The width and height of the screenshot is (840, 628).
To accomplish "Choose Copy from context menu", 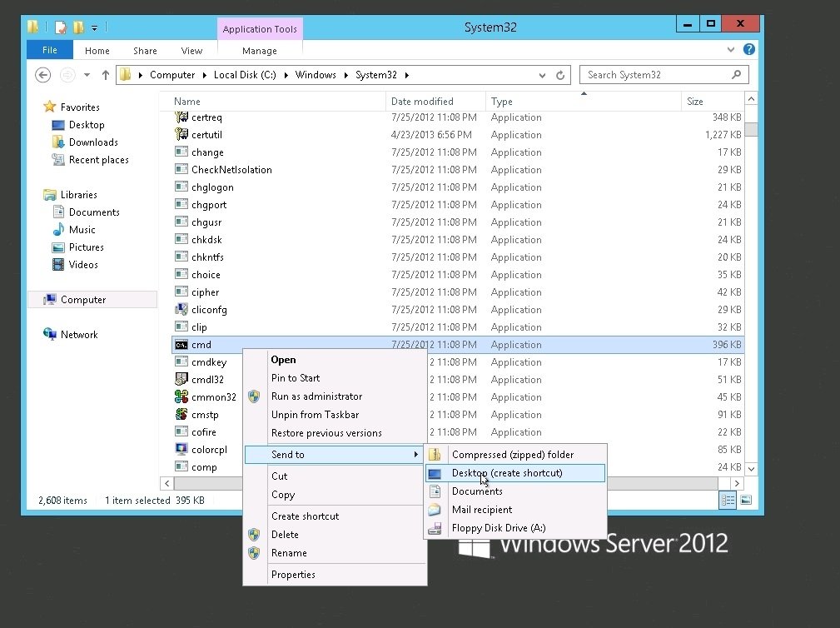I will (x=336, y=495).
